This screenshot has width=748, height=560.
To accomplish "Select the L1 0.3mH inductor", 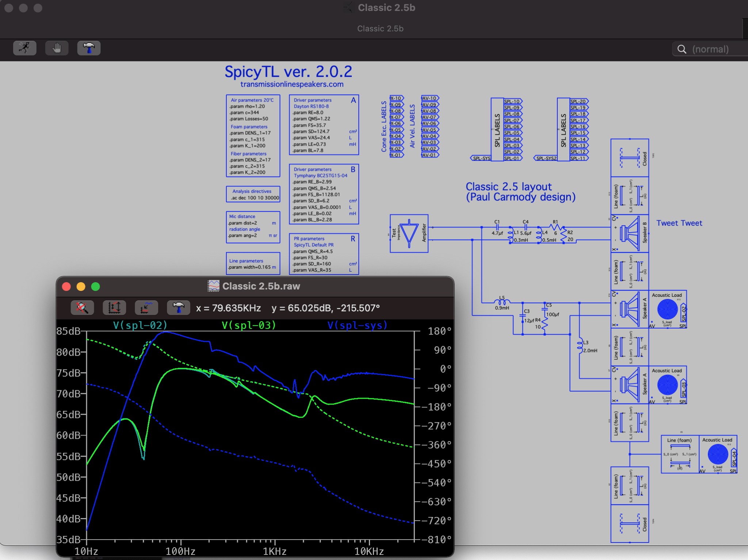I will coord(511,235).
